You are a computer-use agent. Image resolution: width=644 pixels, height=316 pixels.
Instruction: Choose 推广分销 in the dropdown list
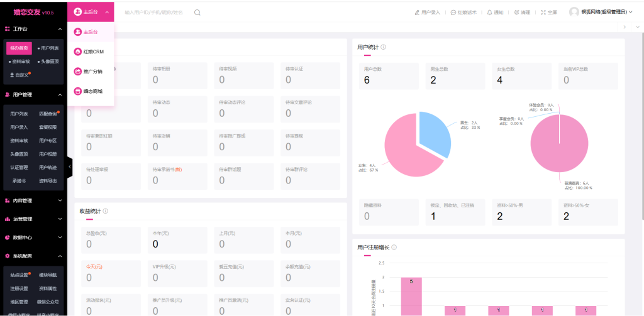92,71
